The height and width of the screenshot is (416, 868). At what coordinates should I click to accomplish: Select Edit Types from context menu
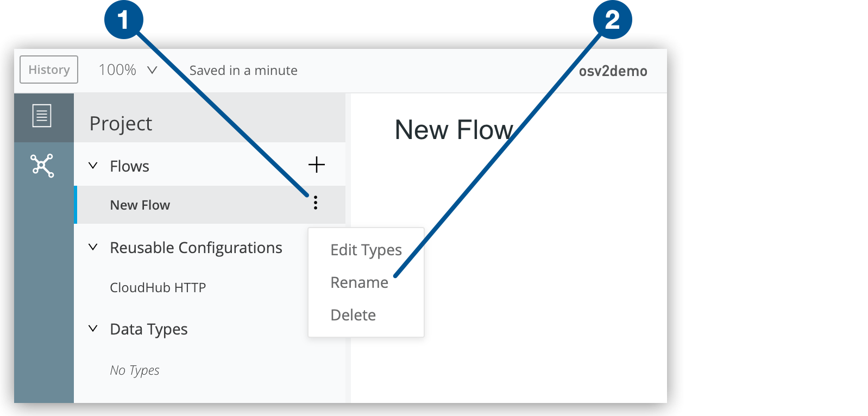point(366,250)
